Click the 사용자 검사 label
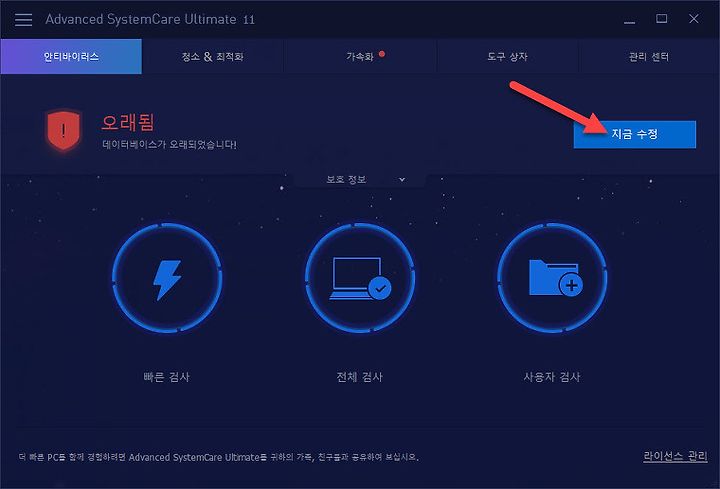 click(x=552, y=377)
